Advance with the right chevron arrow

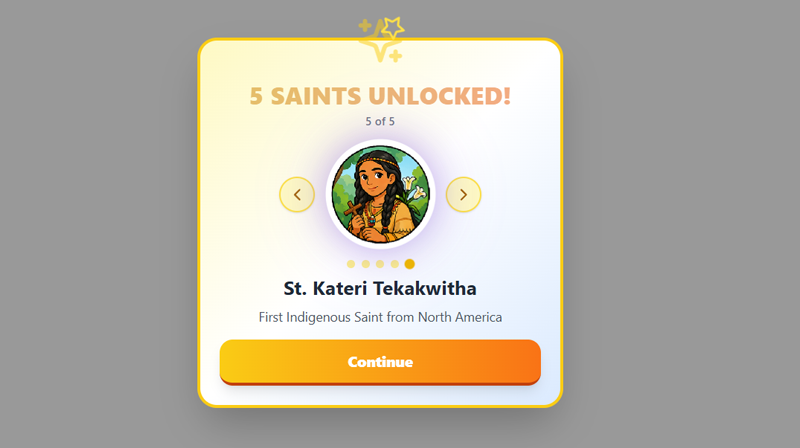[463, 194]
